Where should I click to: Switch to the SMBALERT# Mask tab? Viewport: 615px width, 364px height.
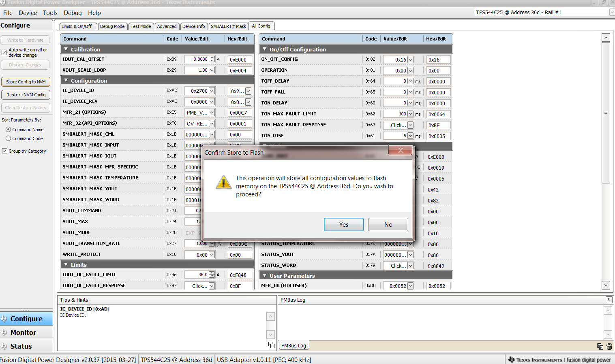coord(228,26)
